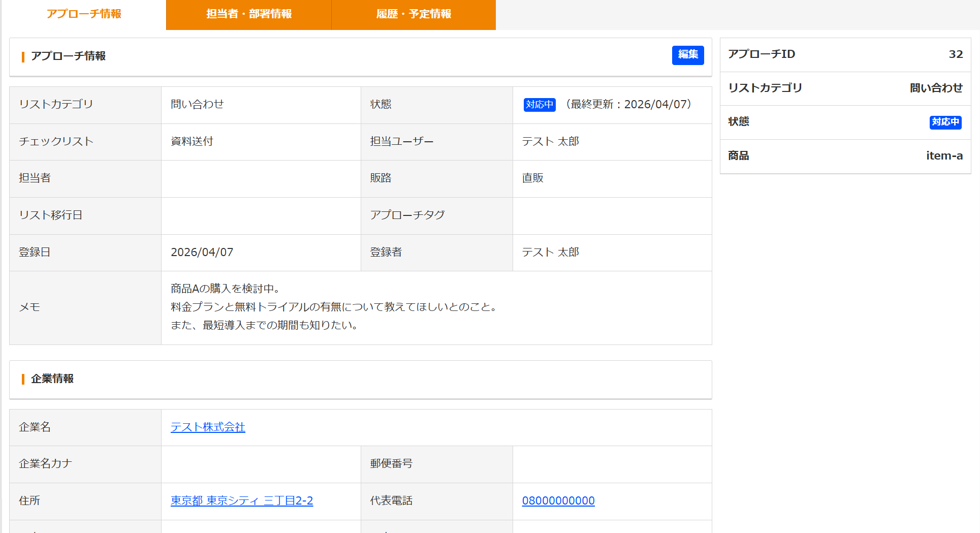Switch to the アプローチ情報 tab

point(84,14)
